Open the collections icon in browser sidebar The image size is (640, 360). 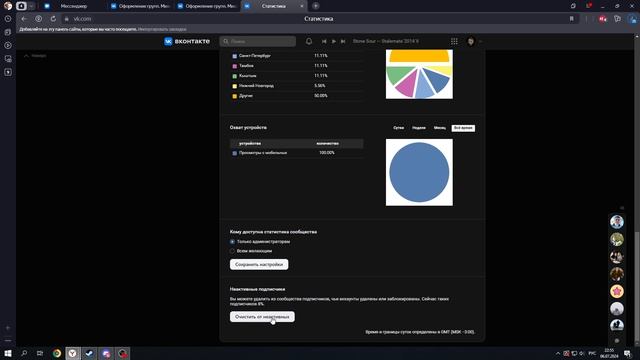click(8, 32)
